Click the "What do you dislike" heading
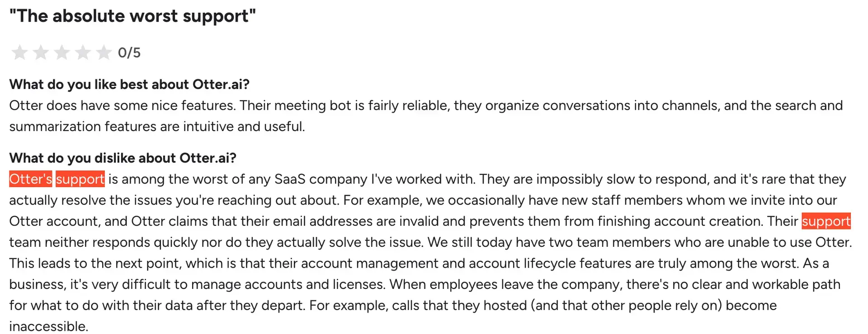The width and height of the screenshot is (868, 334). 123,158
